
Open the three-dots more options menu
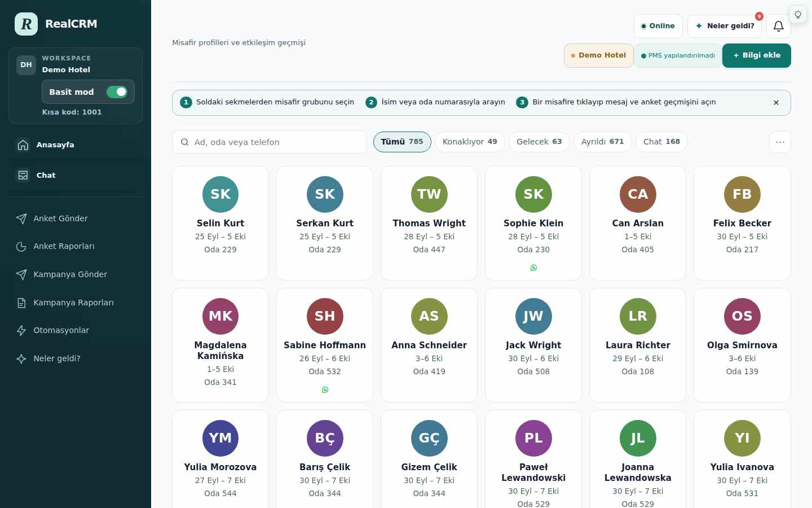pyautogui.click(x=780, y=142)
